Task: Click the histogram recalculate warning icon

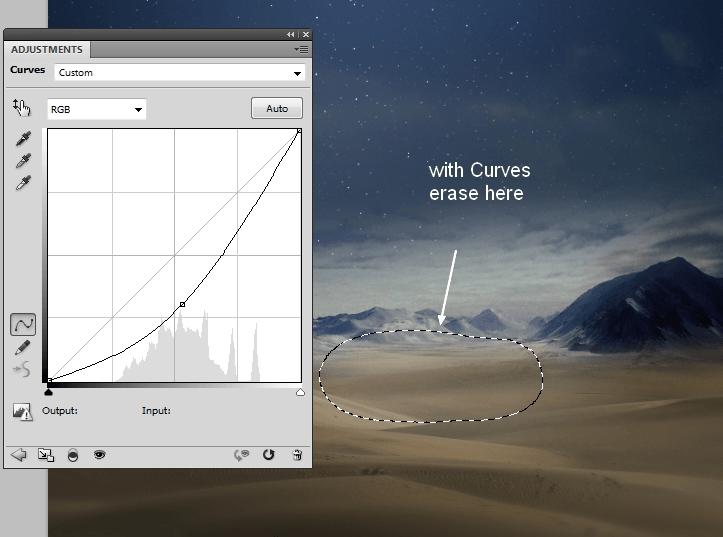Action: click(x=22, y=412)
